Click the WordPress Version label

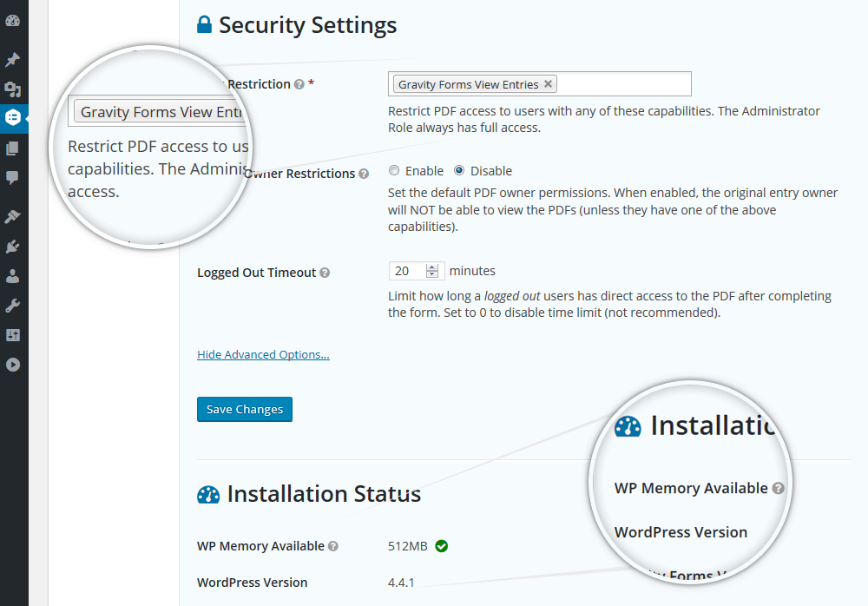pos(253,583)
